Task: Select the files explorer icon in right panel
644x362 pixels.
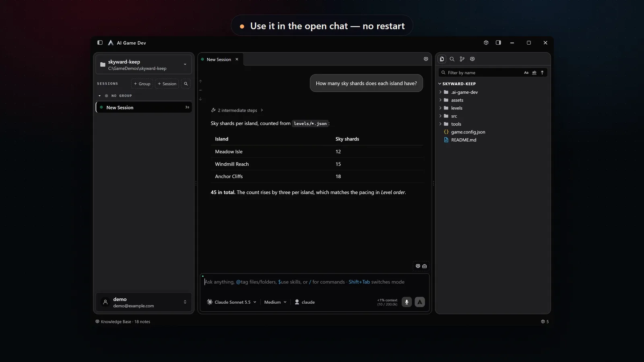Action: (442, 59)
